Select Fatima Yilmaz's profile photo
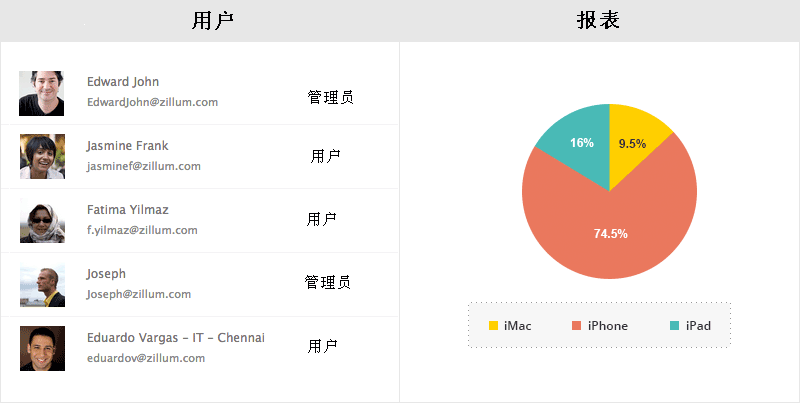Screen dimensions: 800x403 42,221
